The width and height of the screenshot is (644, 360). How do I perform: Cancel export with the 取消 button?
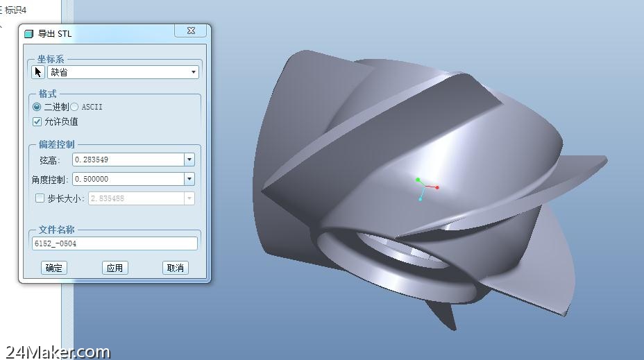coord(176,268)
